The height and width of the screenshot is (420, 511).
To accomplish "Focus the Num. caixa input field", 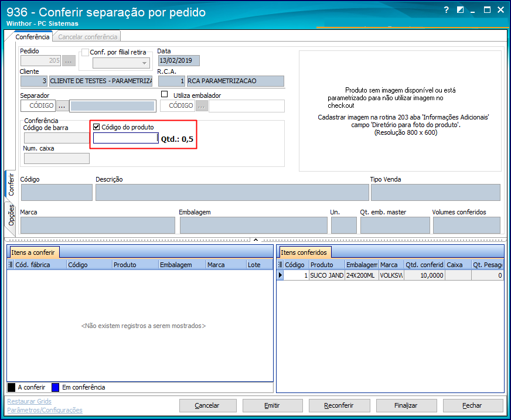I will [57, 158].
